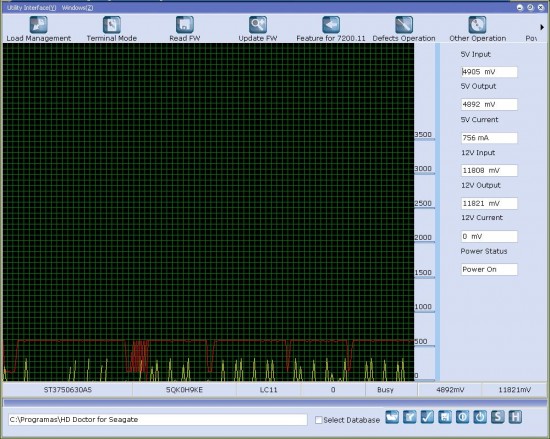Open the Windows menu
The width and height of the screenshot is (550, 439).
click(x=77, y=8)
